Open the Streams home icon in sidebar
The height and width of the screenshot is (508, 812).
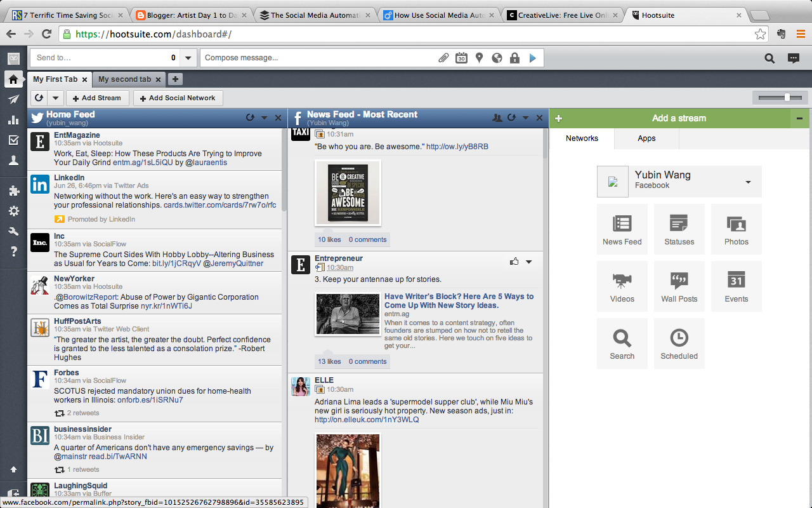pos(13,79)
